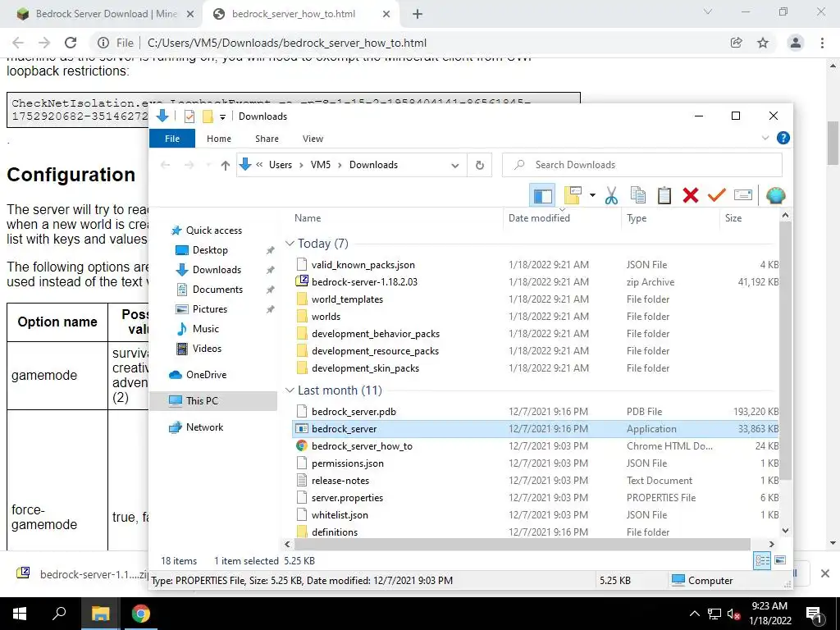Viewport: 840px width, 630px height.
Task: Open Music in navigation pane
Action: point(206,329)
